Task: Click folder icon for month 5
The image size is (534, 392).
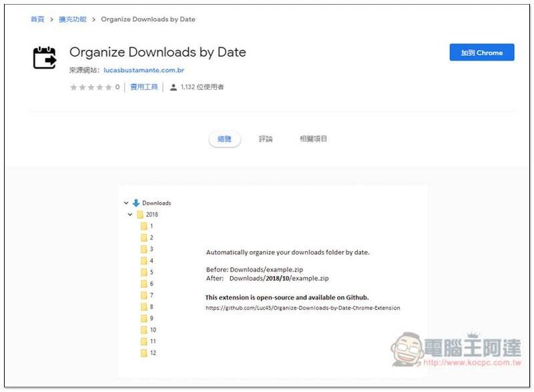Action: [x=144, y=272]
